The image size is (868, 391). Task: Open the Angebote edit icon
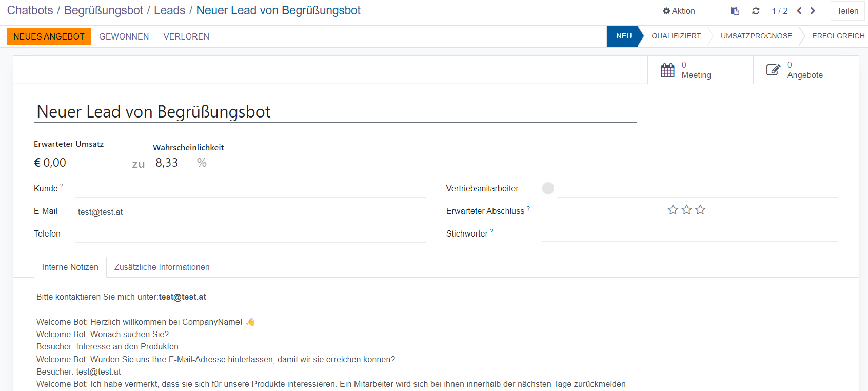point(773,70)
